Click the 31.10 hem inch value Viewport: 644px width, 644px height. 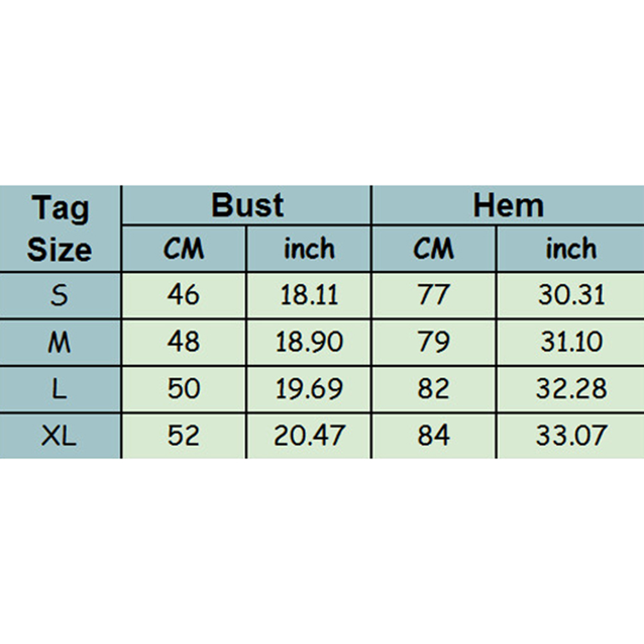point(571,343)
